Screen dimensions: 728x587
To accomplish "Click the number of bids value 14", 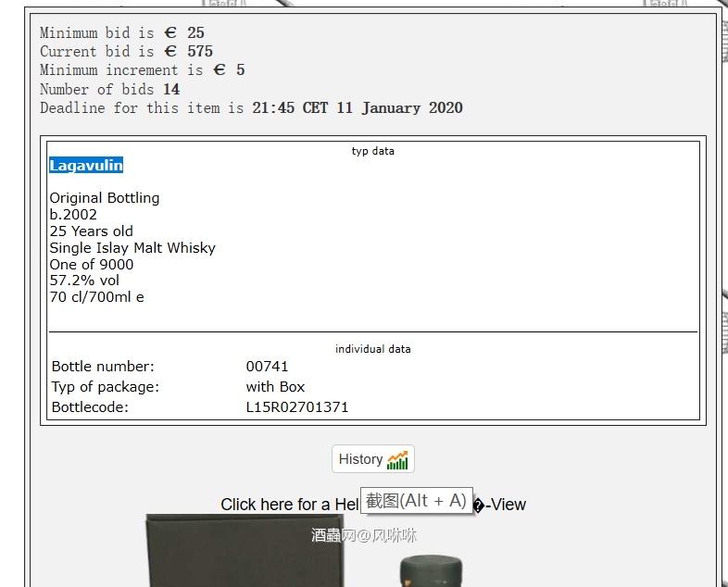I will pyautogui.click(x=171, y=90).
